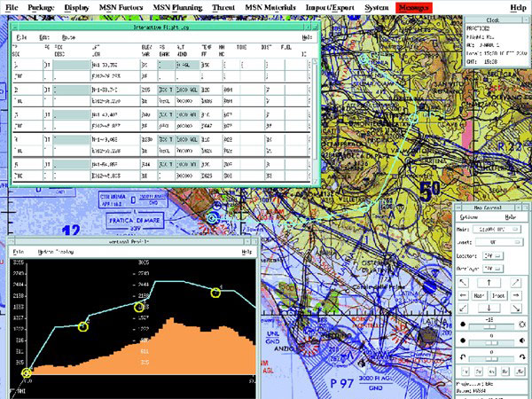Screen dimensions: 532x399
Task: Click AS field of waypoint 4 row
Action: point(166,139)
